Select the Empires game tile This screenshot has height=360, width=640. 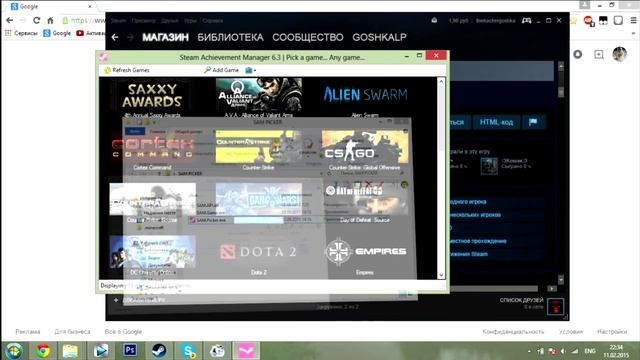coord(365,255)
